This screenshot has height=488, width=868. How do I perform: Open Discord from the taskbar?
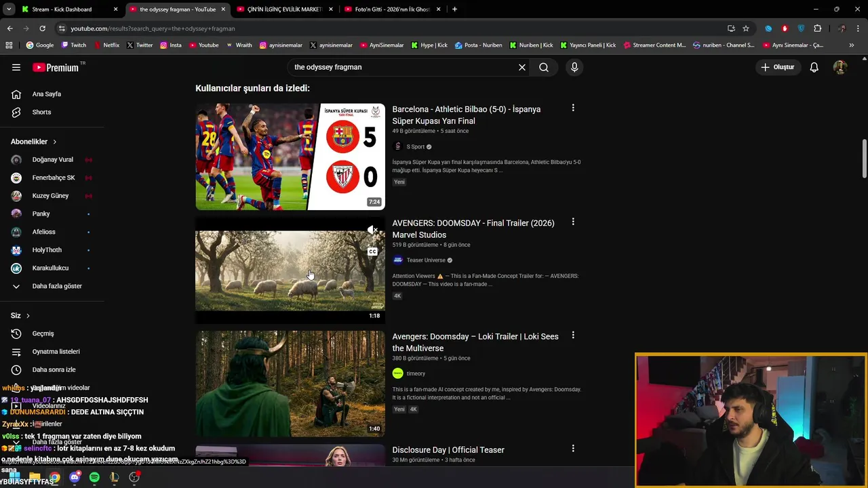[75, 477]
